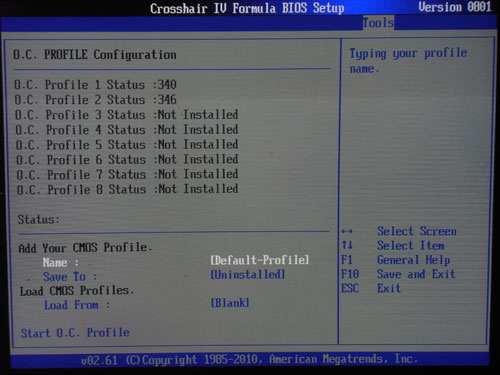
Task: Click the F10 Save and Exit hint
Action: pyautogui.click(x=398, y=274)
